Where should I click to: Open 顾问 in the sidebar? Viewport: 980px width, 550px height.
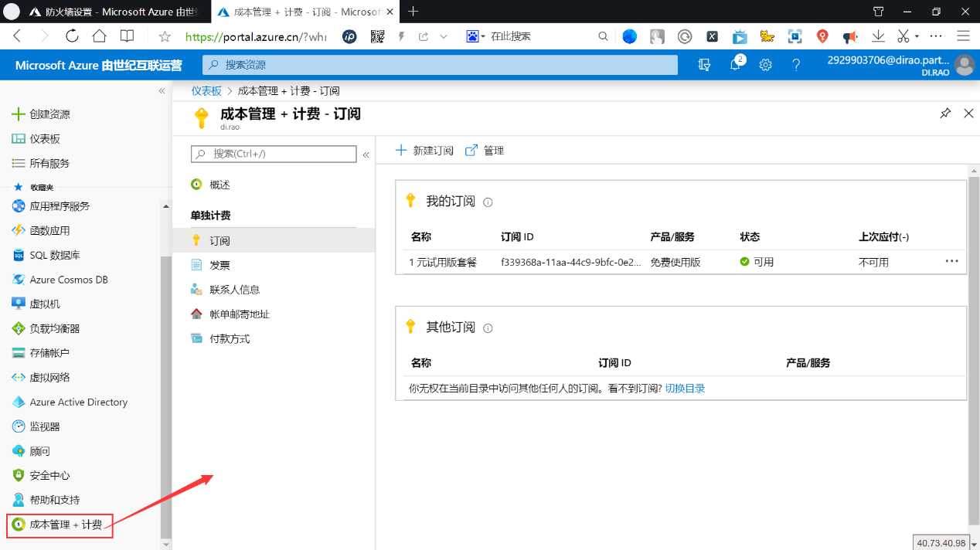39,451
